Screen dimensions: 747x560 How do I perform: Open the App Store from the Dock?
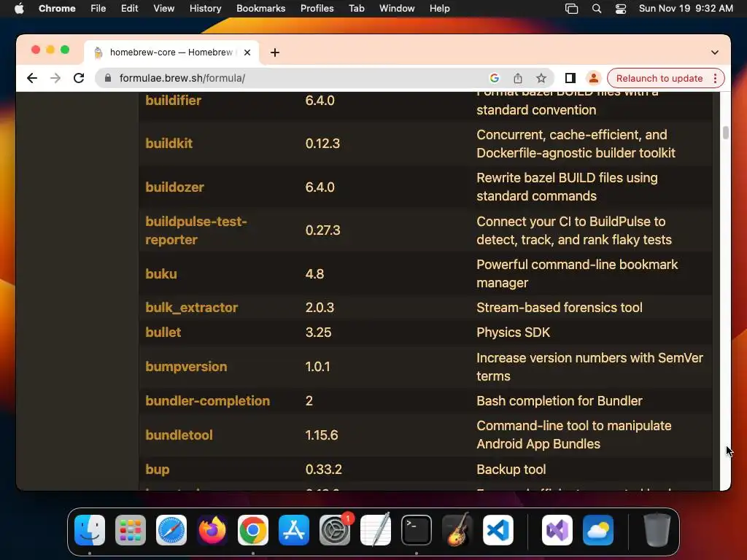[x=294, y=530]
